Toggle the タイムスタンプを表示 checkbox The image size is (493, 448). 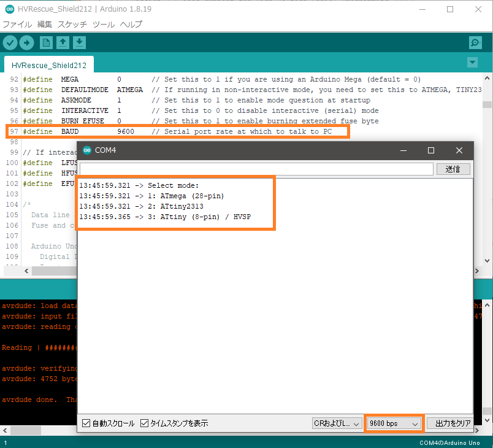pos(144,423)
